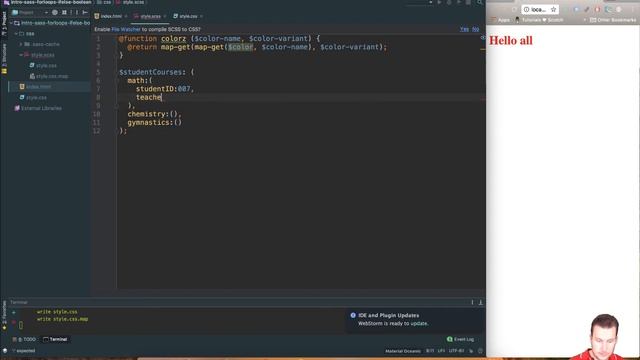Image resolution: width=640 pixels, height=360 pixels.
Task: Change the UTF-8 file encoding in status bar
Action: pos(456,351)
